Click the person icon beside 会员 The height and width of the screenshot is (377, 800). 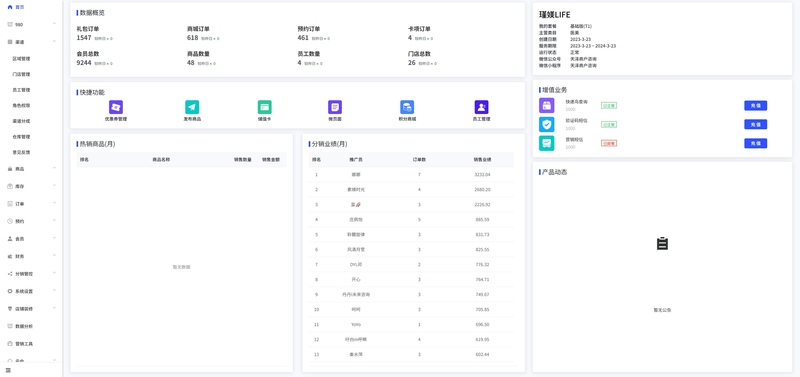click(x=10, y=239)
